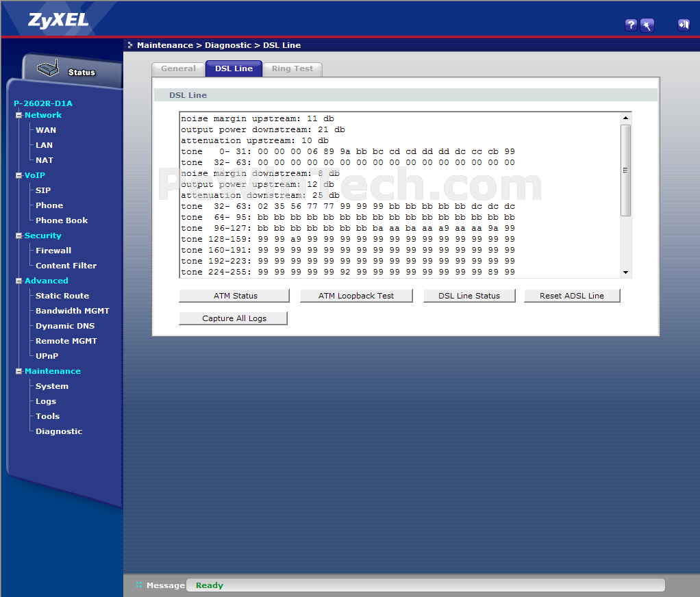Click the 'tone 0- 31' log row
700x597 pixels.
[348, 152]
